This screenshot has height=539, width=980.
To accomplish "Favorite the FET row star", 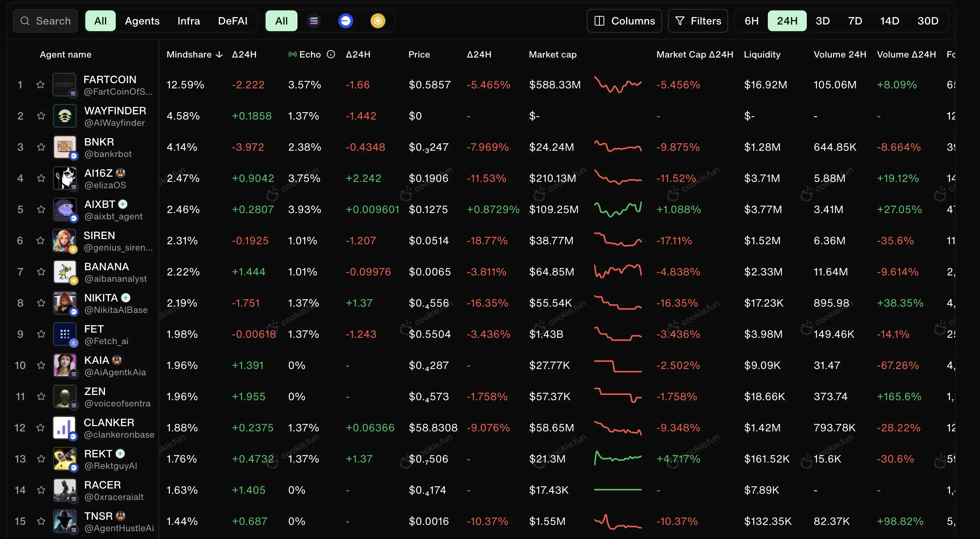I will (41, 334).
